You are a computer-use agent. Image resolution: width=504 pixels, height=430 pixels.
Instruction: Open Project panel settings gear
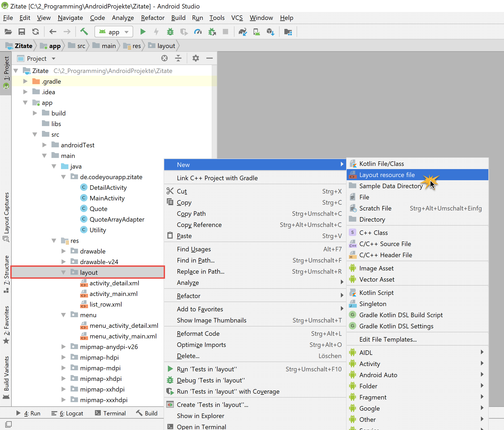tap(195, 58)
